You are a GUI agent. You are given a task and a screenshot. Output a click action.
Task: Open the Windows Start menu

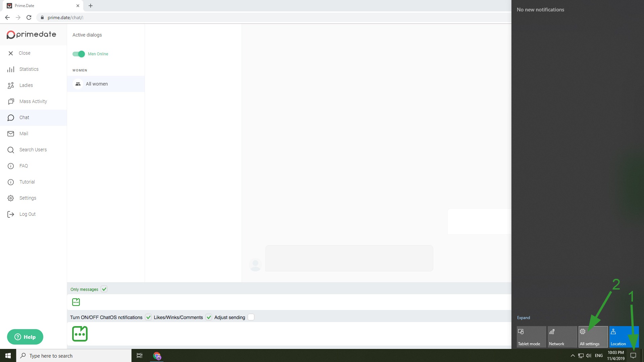click(8, 356)
